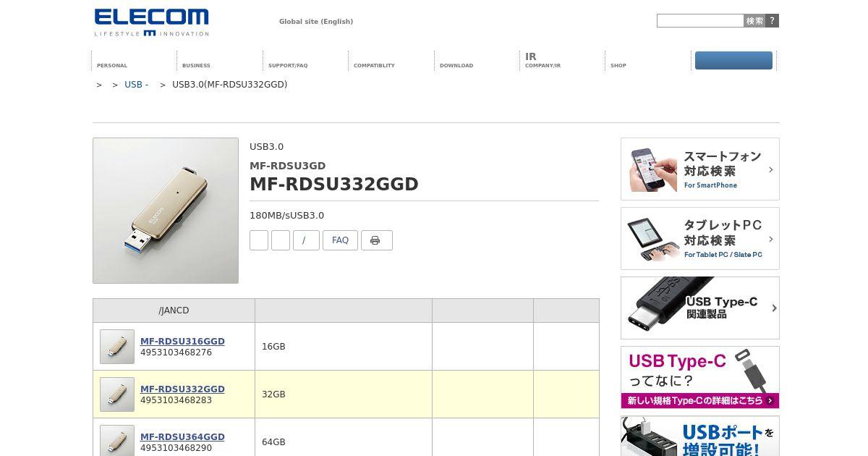This screenshot has width=868, height=456.
Task: Open the USBポート増設可能 banner
Action: (x=700, y=436)
